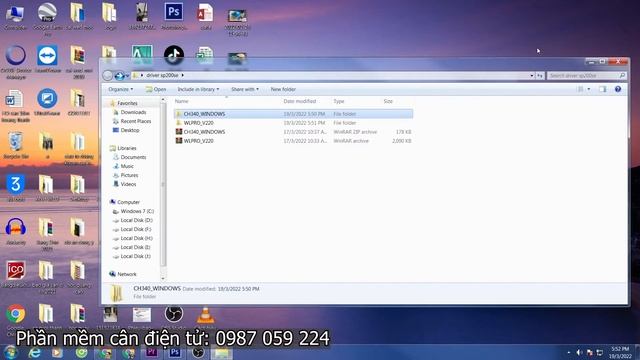Viewport: 640px width, 360px height.
Task: Select the WLPRO_V220 WinRAR archive
Action: pos(293,141)
